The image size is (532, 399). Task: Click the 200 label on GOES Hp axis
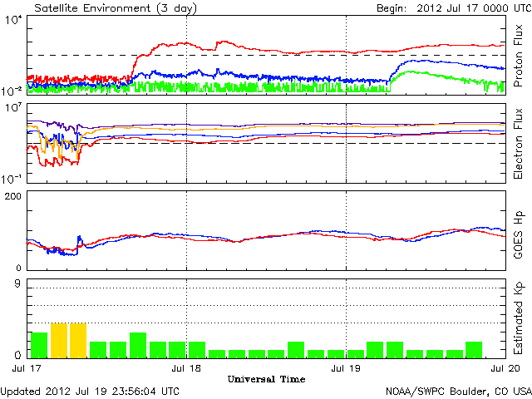coord(13,196)
